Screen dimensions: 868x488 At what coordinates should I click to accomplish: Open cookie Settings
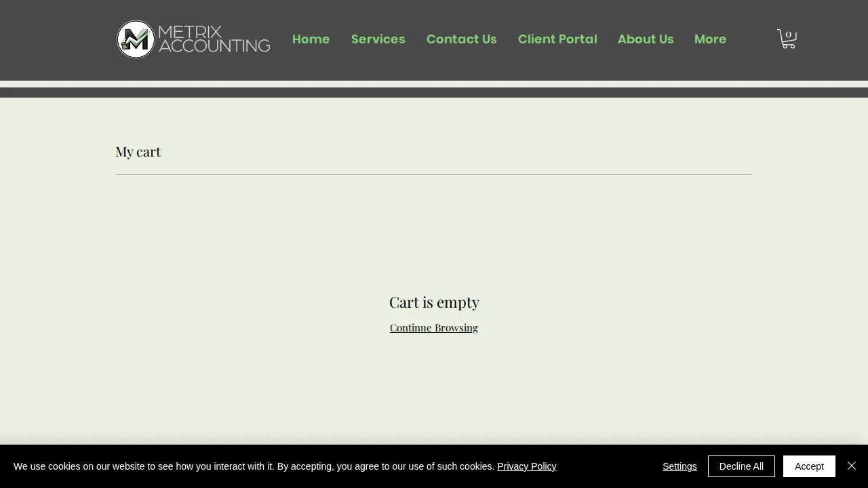pyautogui.click(x=679, y=466)
